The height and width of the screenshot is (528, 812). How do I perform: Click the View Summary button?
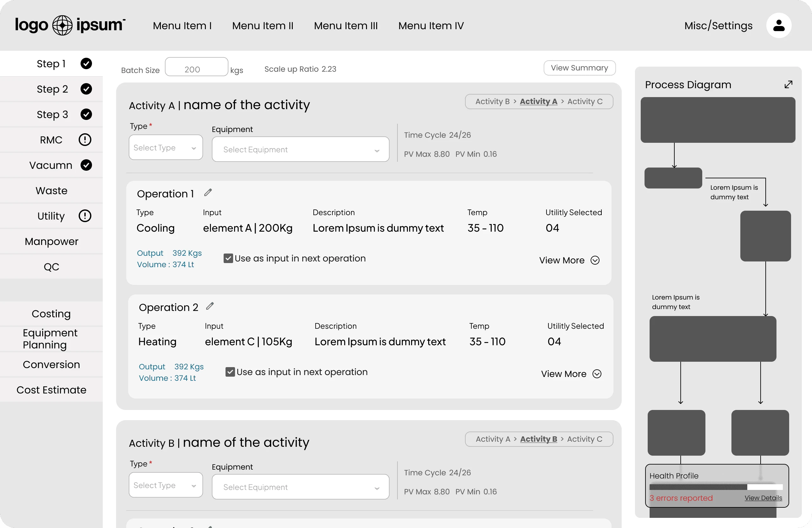tap(579, 68)
